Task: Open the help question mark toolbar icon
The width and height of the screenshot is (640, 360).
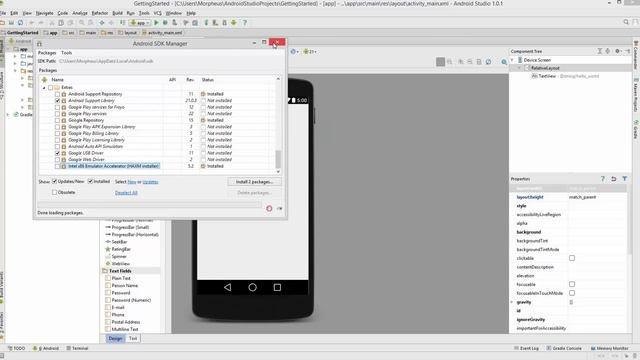Action: [x=244, y=23]
